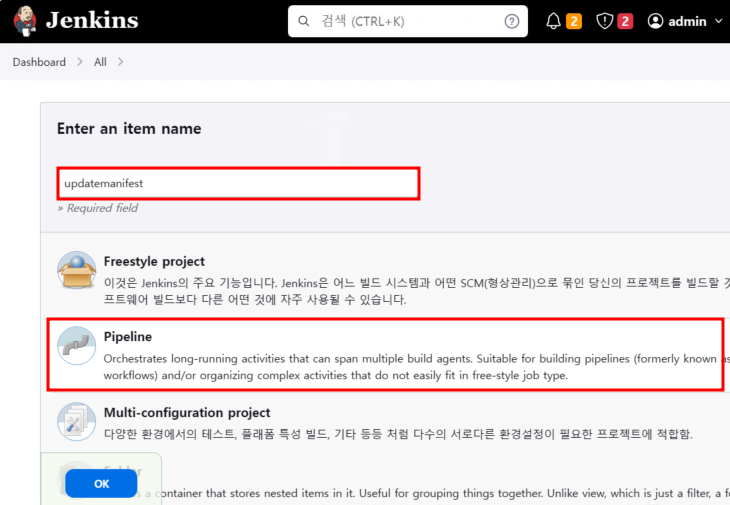
Task: Click the Freestyle project Korean description
Action: pyautogui.click(x=417, y=291)
